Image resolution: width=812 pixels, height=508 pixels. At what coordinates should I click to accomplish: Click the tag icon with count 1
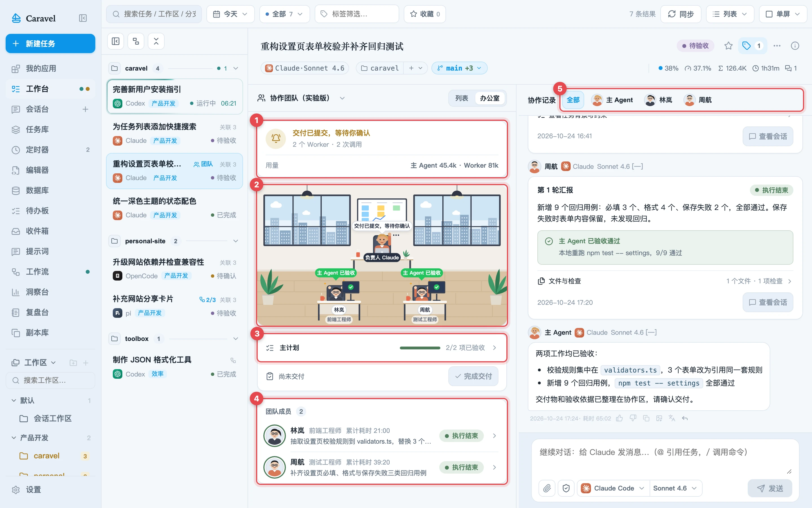coord(753,46)
